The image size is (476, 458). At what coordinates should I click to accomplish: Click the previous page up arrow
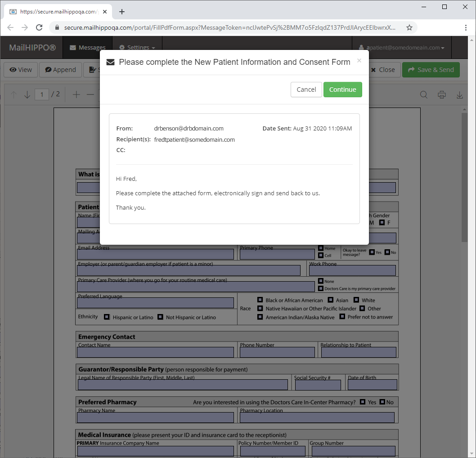point(13,94)
